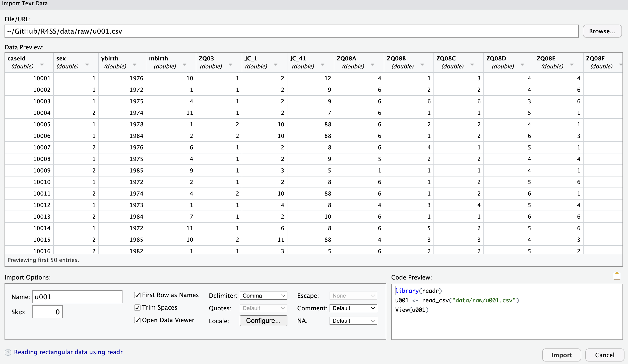Click the Browse... button
The height and width of the screenshot is (364, 628).
602,31
